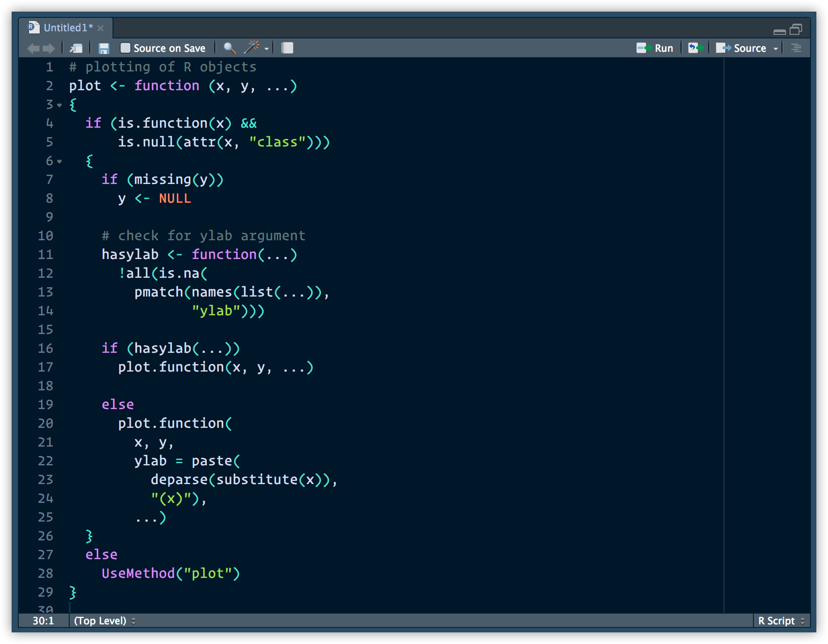Collapse code fold at line 6
The image size is (828, 644).
point(59,162)
